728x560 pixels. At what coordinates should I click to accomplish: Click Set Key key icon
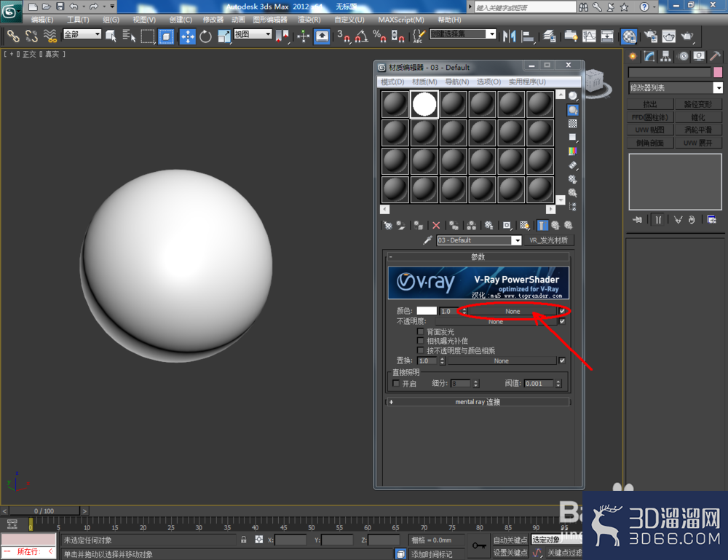point(479,545)
